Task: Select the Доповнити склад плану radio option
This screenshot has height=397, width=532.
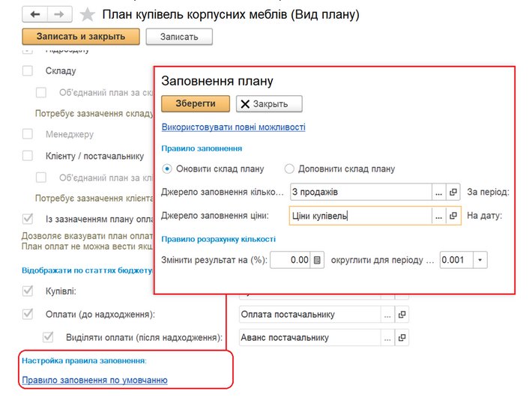Action: coord(289,169)
